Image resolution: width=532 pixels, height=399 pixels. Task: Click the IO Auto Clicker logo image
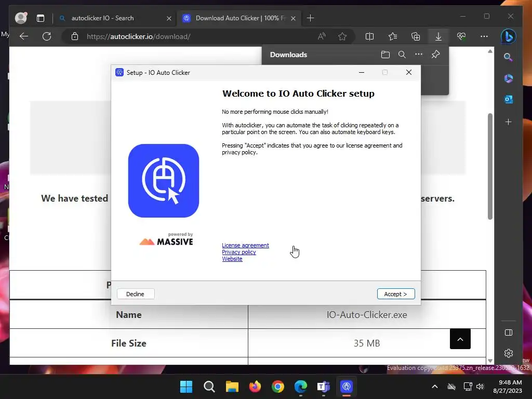coord(164,180)
